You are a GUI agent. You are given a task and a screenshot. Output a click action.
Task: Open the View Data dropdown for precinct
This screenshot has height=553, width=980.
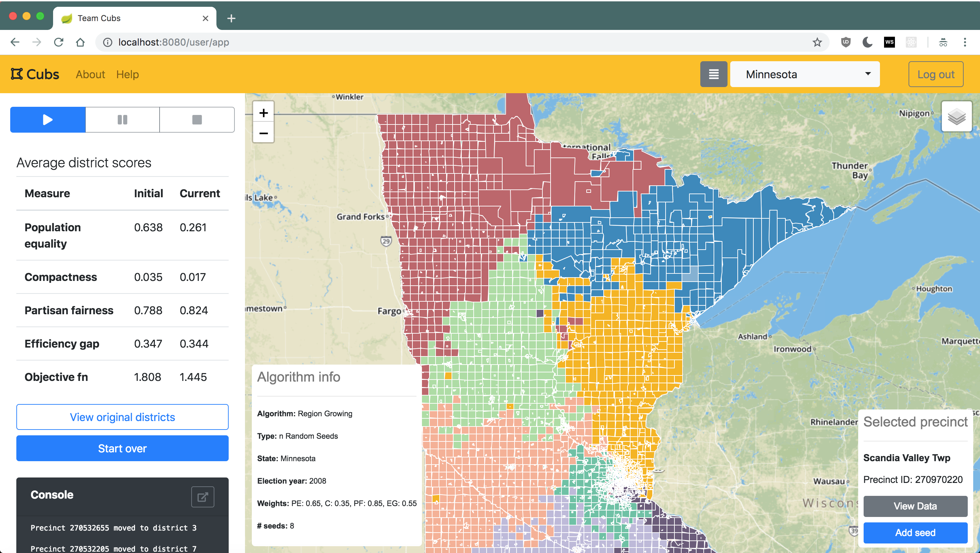pyautogui.click(x=915, y=506)
